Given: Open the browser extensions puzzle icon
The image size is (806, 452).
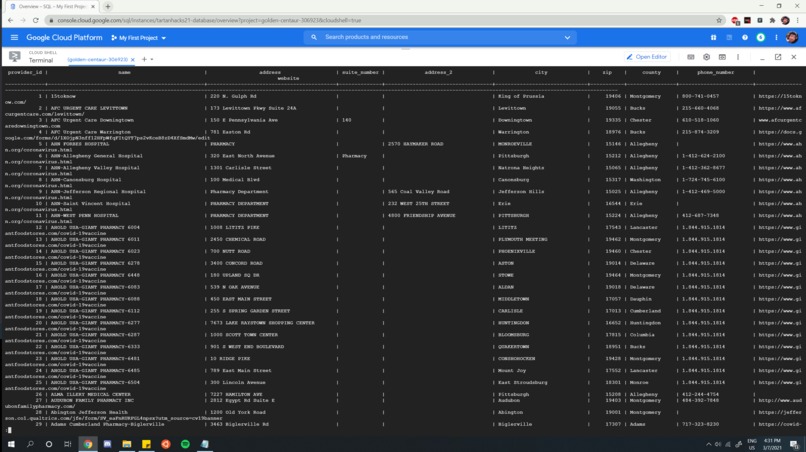Looking at the screenshot, I should tap(772, 21).
